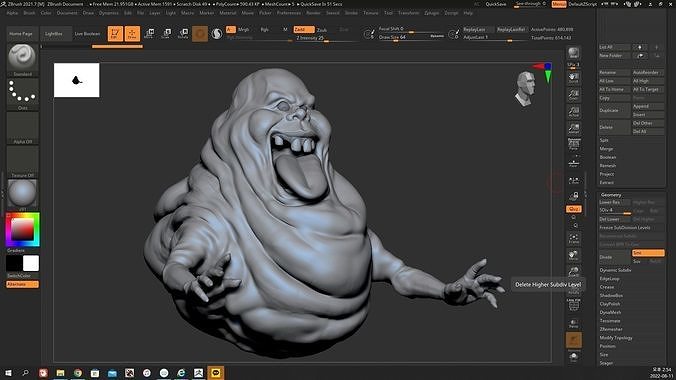Click the Gizmo 3D orange square icon

pos(200,34)
